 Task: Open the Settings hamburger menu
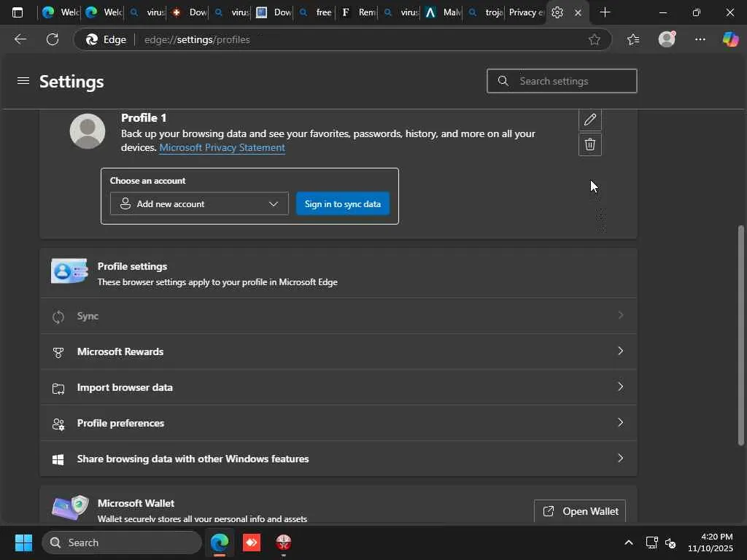click(23, 81)
